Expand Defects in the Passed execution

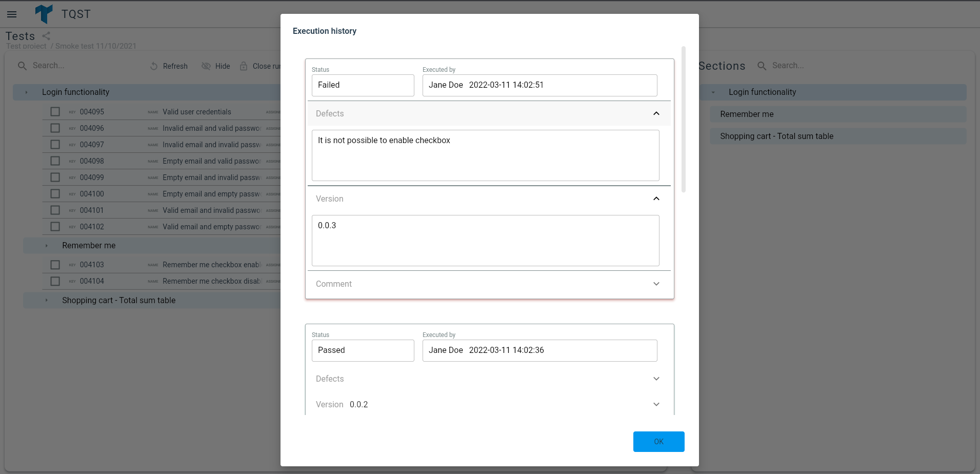coord(656,379)
